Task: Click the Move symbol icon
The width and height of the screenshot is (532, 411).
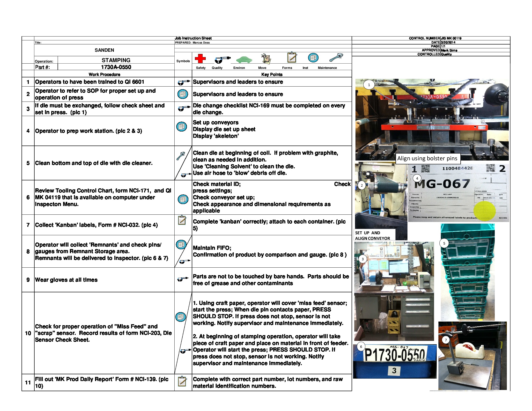Action: [267, 59]
